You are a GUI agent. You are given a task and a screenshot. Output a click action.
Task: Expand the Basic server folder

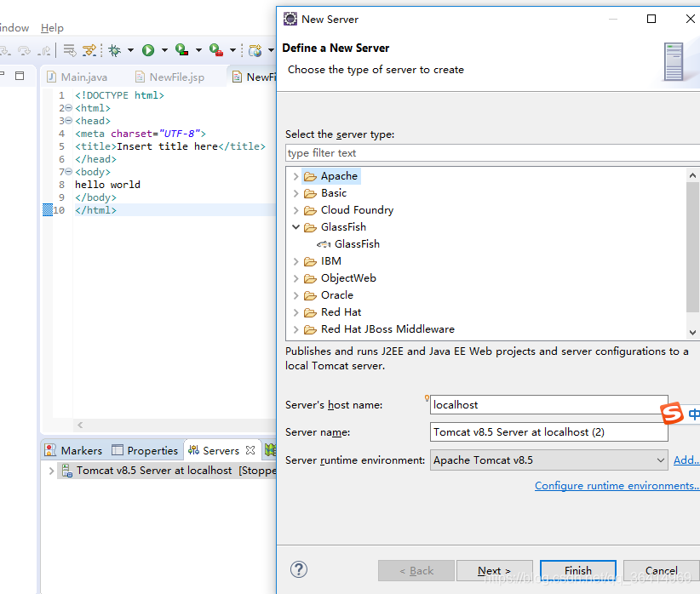pos(295,193)
